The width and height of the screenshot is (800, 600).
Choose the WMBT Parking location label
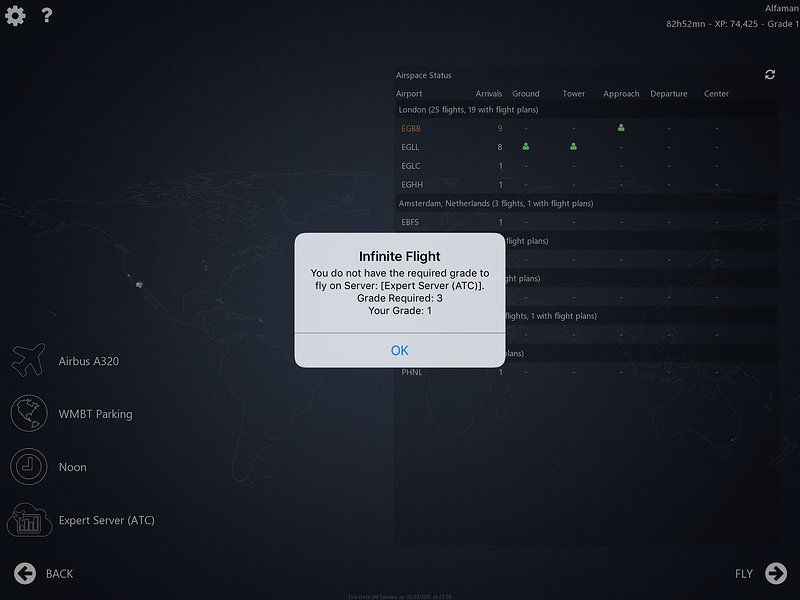point(95,414)
